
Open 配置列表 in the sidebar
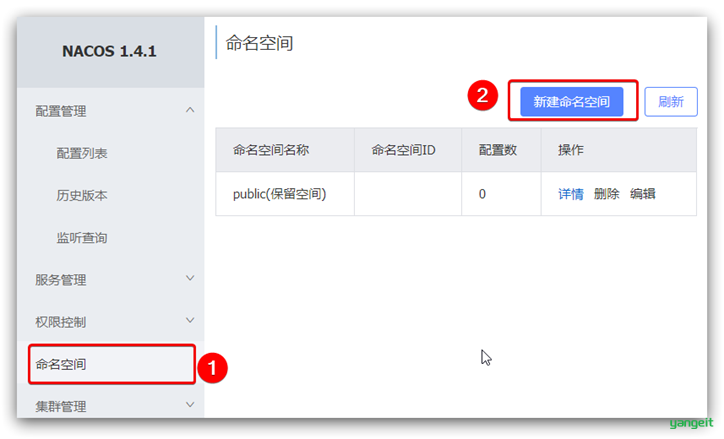pyautogui.click(x=82, y=153)
